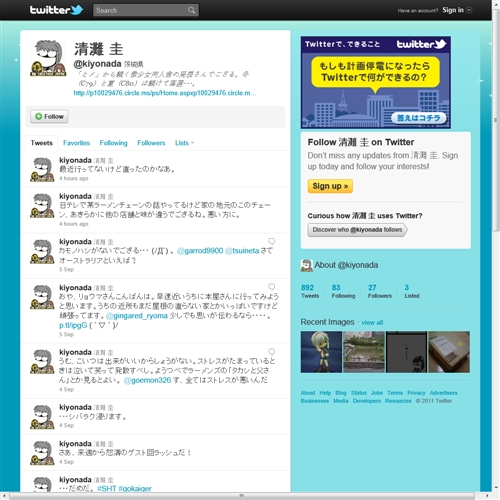Open the 3 Listed count
This screenshot has height=500, width=500.
pos(412,291)
